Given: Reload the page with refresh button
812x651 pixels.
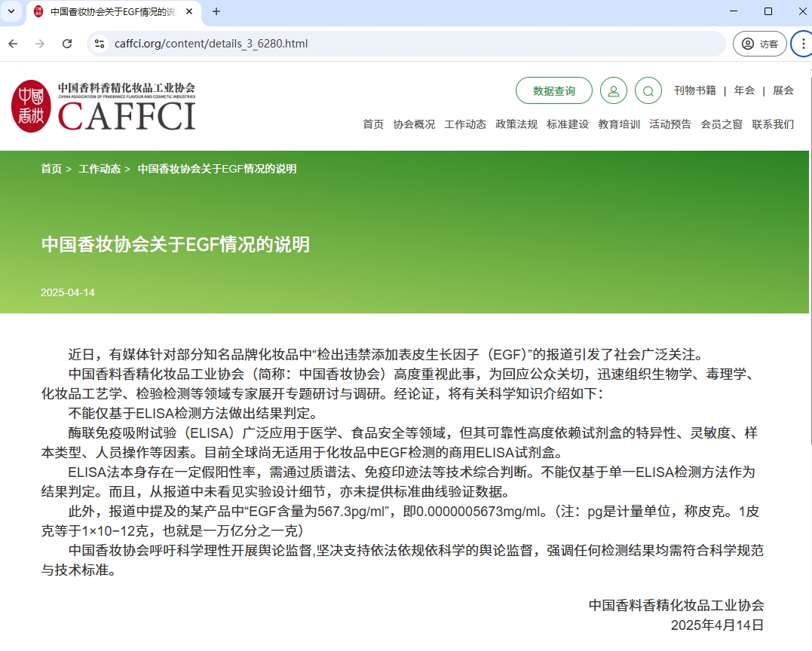Looking at the screenshot, I should pyautogui.click(x=67, y=44).
